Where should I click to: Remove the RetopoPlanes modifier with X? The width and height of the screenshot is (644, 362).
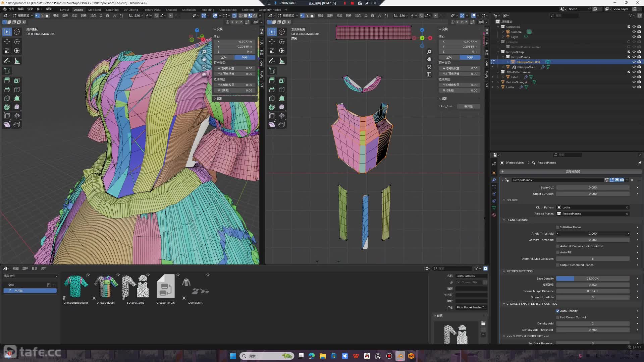pyautogui.click(x=632, y=180)
